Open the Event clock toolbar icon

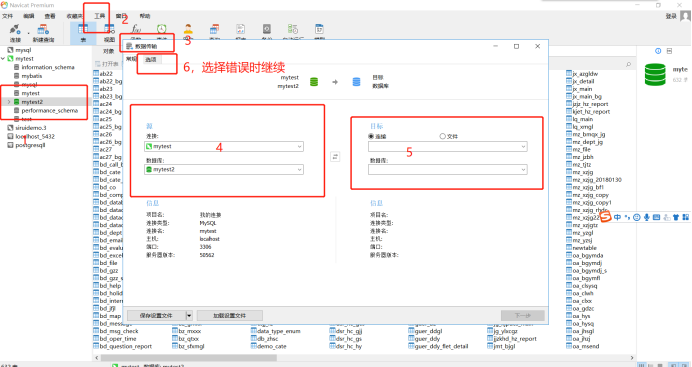(x=162, y=29)
